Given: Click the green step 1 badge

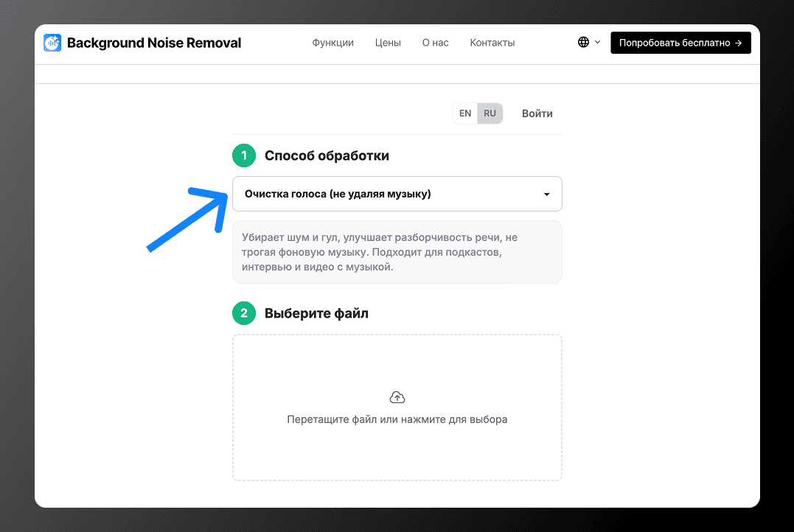Looking at the screenshot, I should coord(244,155).
